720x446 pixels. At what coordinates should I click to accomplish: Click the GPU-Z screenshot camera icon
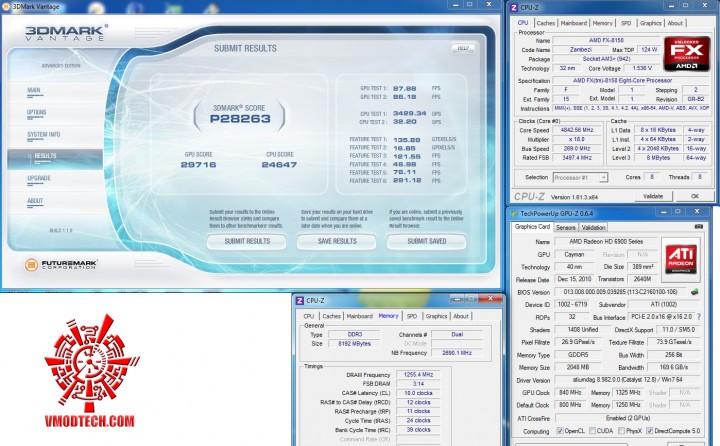point(698,226)
